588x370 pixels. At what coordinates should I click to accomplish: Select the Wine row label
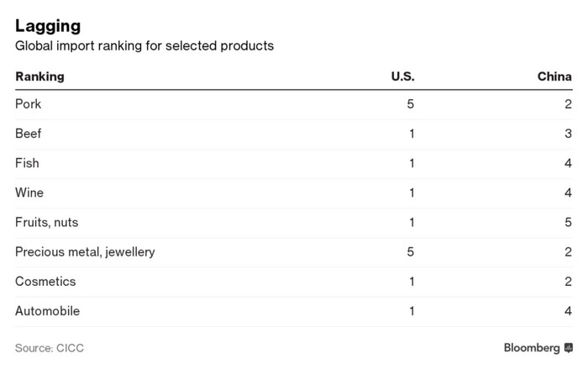pos(29,193)
